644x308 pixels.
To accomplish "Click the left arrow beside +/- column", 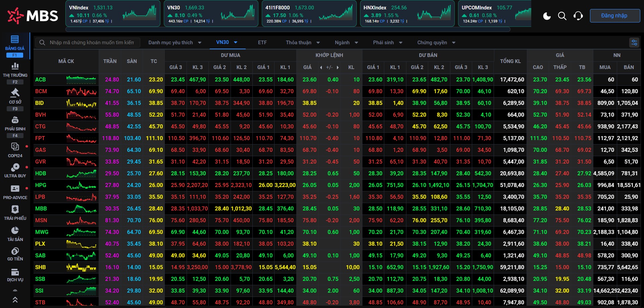I will click(x=321, y=67).
